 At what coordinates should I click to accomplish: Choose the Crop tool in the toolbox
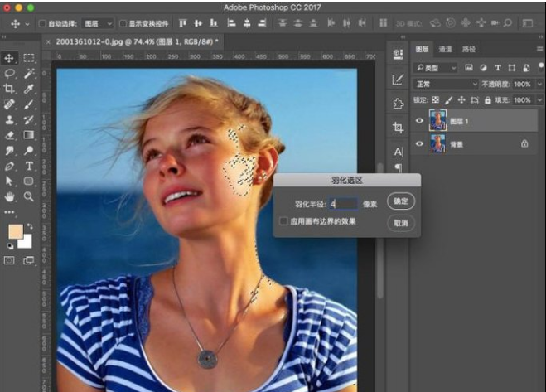10,89
